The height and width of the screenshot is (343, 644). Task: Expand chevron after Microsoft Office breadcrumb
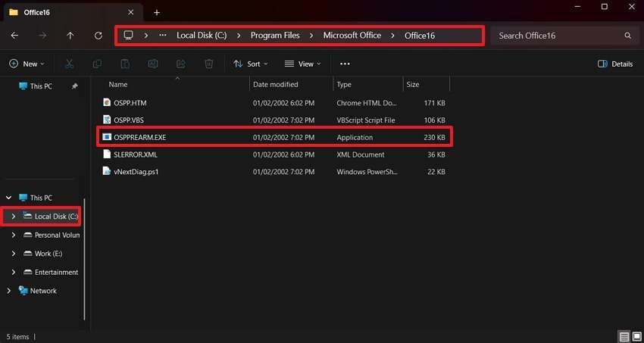[393, 36]
